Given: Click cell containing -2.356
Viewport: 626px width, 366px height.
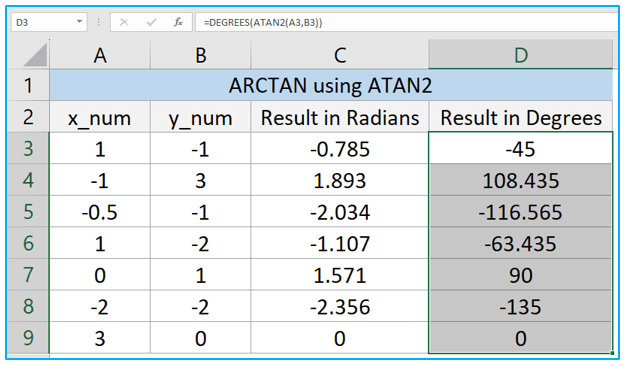Looking at the screenshot, I should pos(340,306).
